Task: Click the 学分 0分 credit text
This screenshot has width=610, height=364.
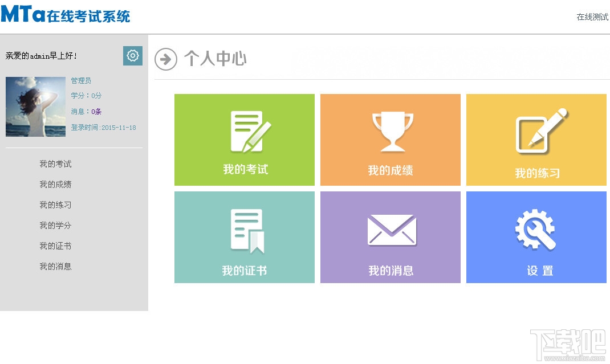Action: [x=86, y=96]
